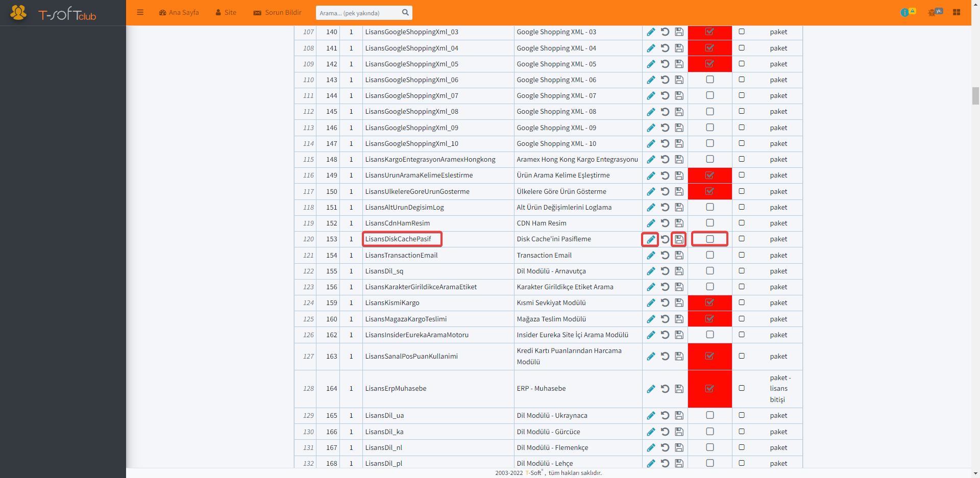Open Sorun Bildir from top bar
980x478 pixels.
tap(277, 12)
